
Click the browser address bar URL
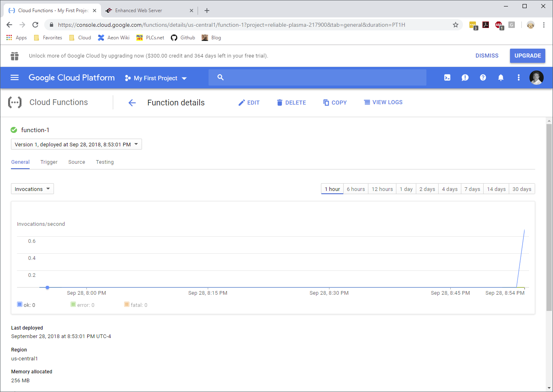[231, 25]
